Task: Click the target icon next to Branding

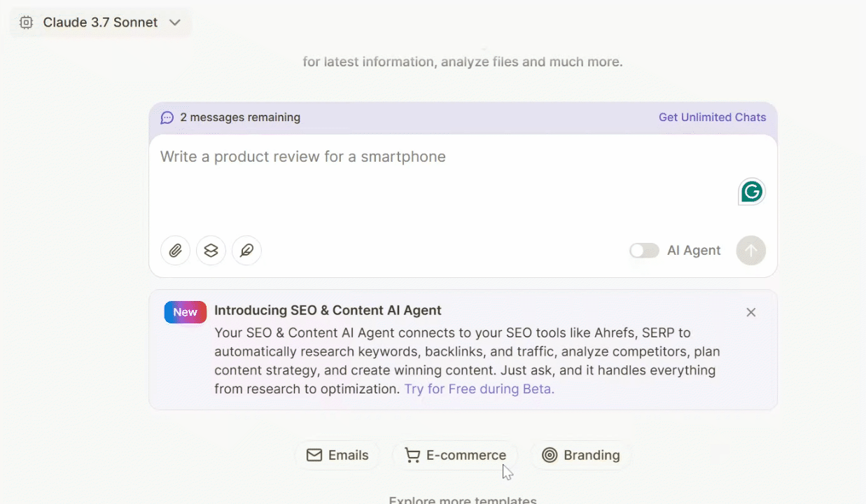Action: point(550,455)
